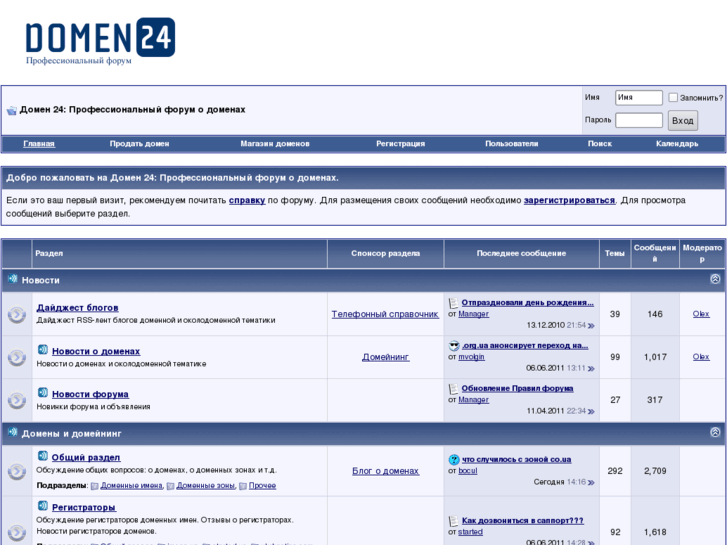Viewport: 727px width, 545px height.
Task: Open subforum Доменные зоны
Action: tap(206, 486)
